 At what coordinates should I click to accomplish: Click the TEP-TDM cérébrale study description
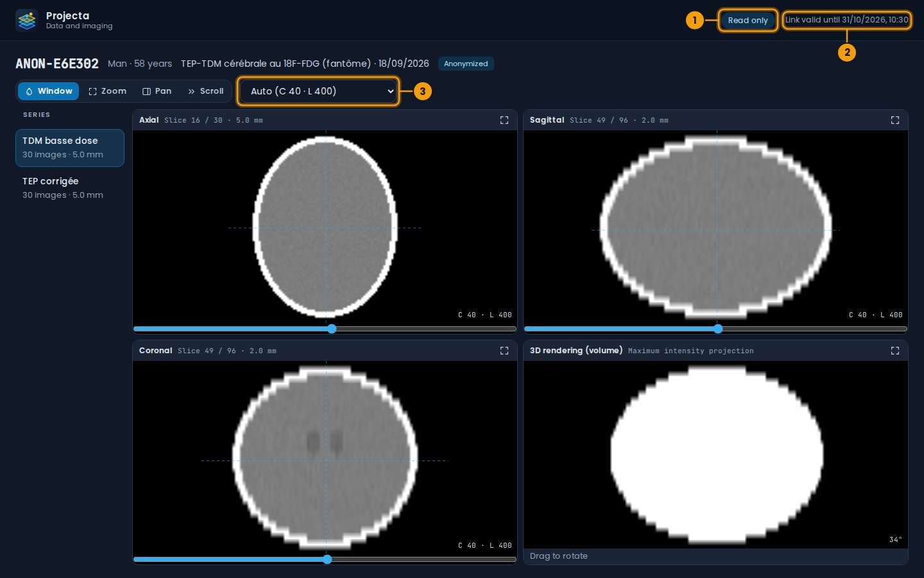(305, 64)
